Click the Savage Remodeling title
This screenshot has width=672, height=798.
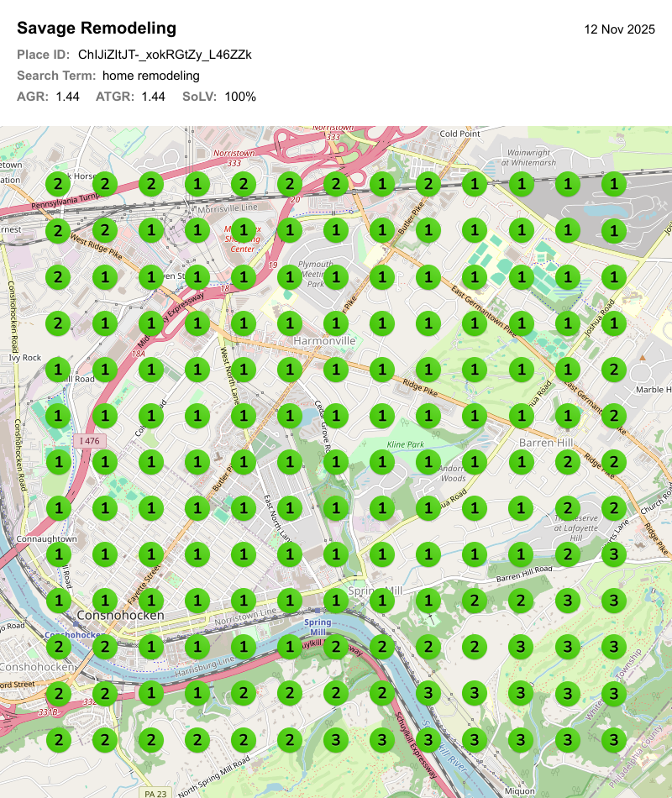[x=97, y=28]
